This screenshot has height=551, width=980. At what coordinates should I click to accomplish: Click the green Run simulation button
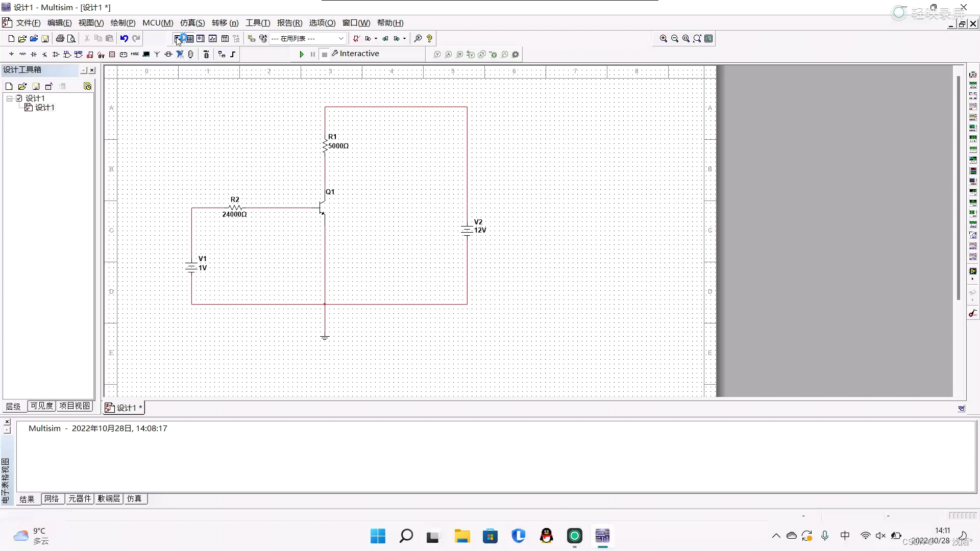click(302, 54)
